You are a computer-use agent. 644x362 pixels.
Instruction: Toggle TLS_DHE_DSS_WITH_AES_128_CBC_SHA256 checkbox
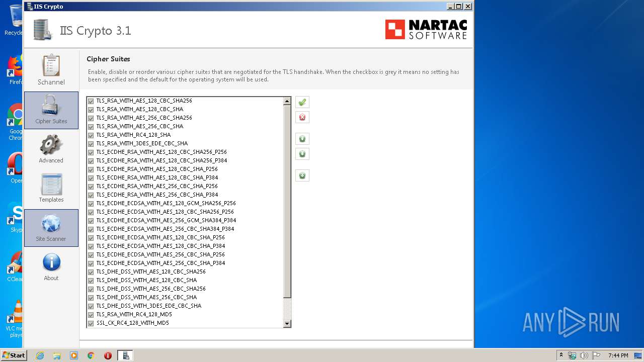coord(91,272)
